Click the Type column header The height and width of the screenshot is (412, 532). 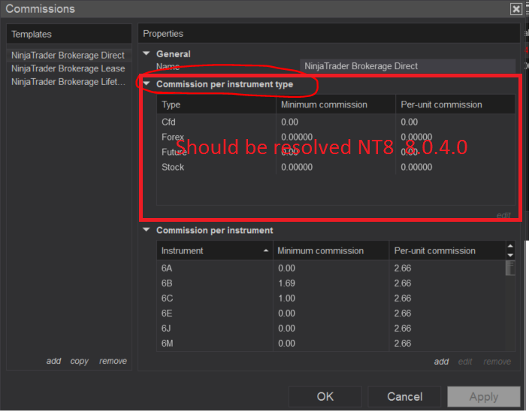point(216,105)
